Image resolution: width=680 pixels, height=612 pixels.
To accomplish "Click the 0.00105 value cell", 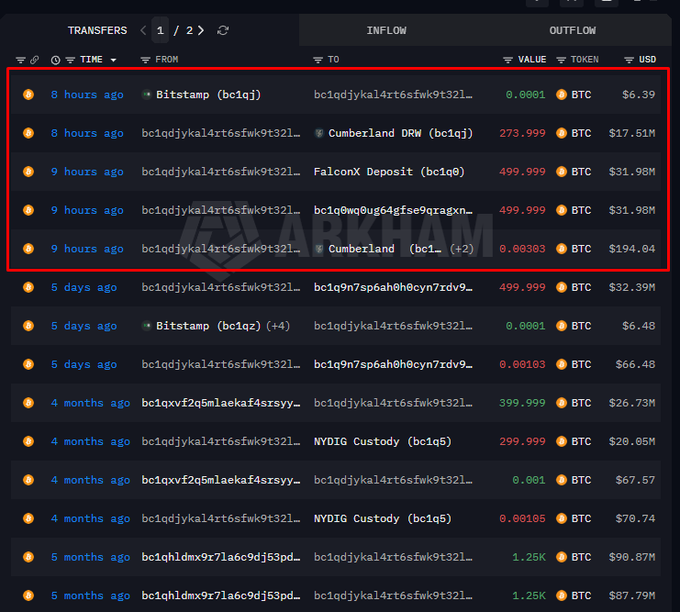I will [522, 519].
